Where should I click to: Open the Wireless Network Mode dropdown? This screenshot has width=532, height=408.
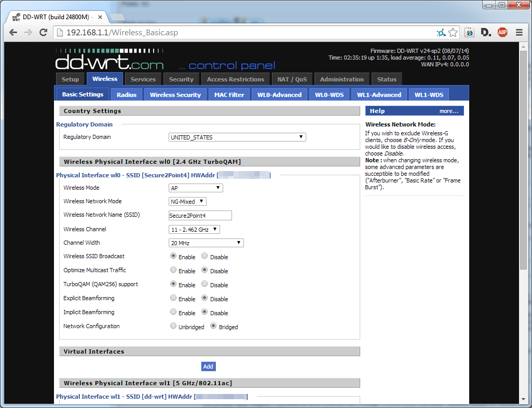[187, 201]
